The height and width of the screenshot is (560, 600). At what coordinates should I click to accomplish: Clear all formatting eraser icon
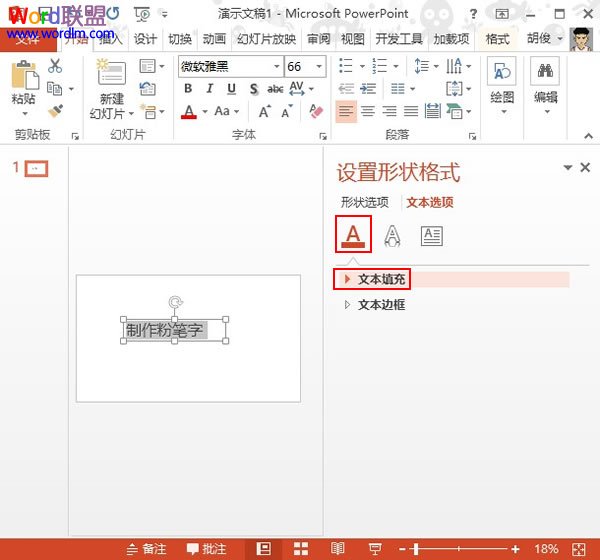(x=316, y=111)
